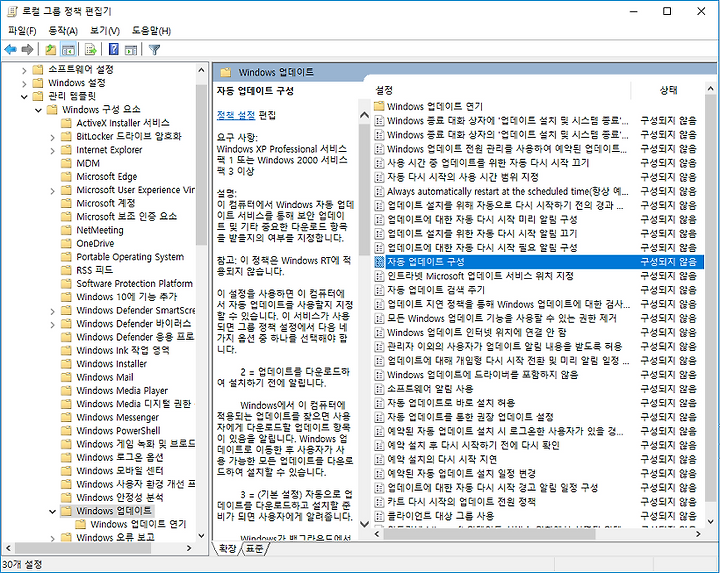The width and height of the screenshot is (720, 573).
Task: Click tree pane vertical scrollbar down arrow
Action: [x=201, y=535]
